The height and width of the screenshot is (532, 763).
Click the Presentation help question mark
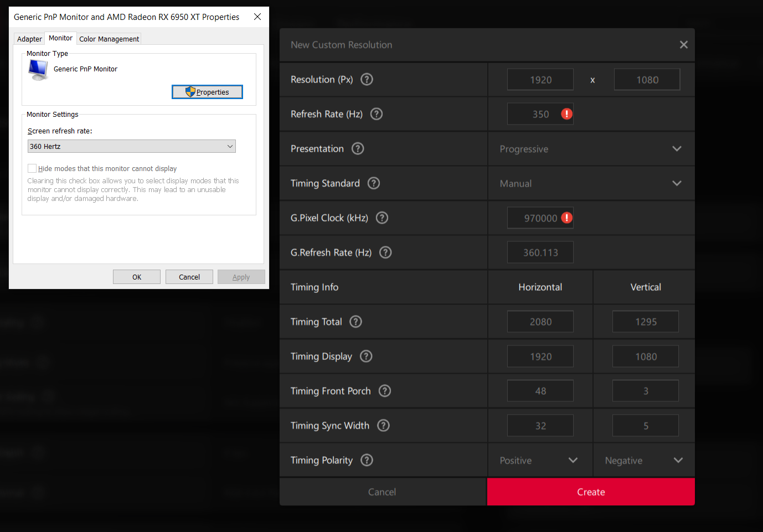pos(358,148)
